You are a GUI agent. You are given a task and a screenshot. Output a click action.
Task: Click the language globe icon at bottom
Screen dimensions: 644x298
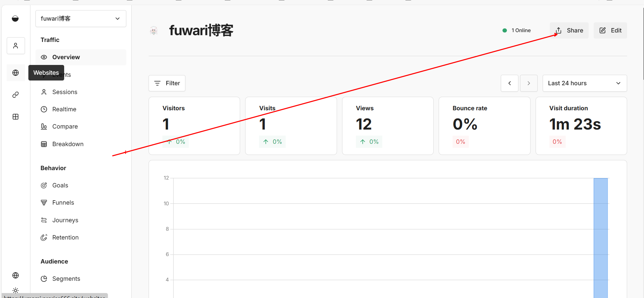coord(16,275)
